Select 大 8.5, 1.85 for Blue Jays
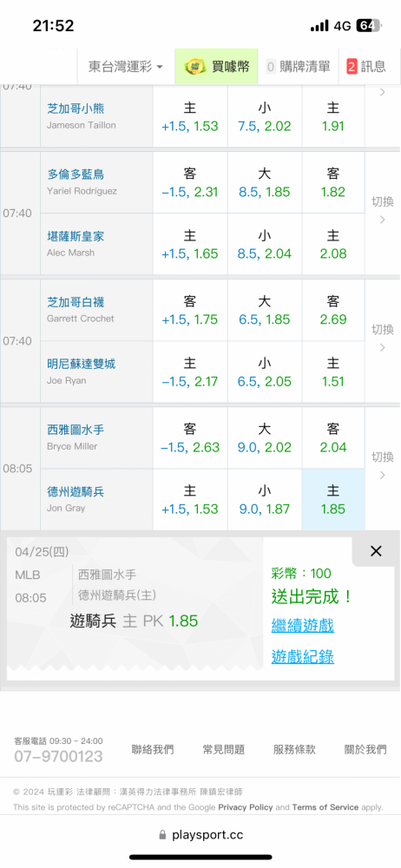Image resolution: width=401 pixels, height=868 pixels. click(x=264, y=182)
